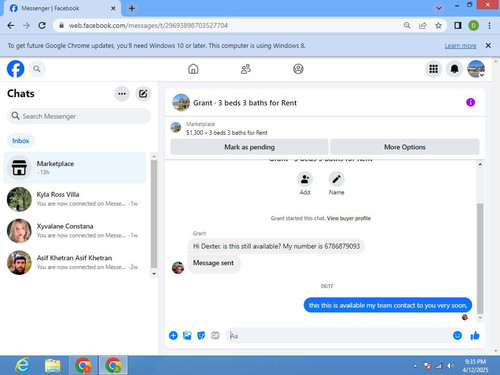Open the Facebook logo home link
The height and width of the screenshot is (375, 500).
point(16,69)
